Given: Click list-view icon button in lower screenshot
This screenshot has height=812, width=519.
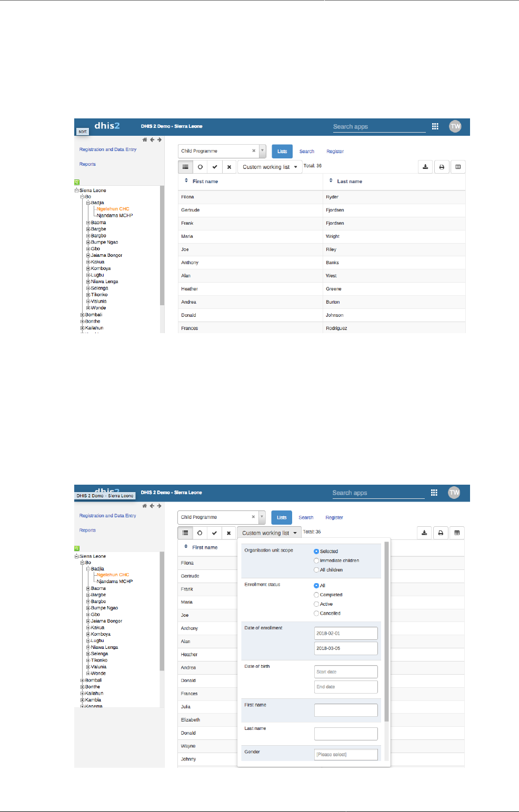Looking at the screenshot, I should (185, 533).
